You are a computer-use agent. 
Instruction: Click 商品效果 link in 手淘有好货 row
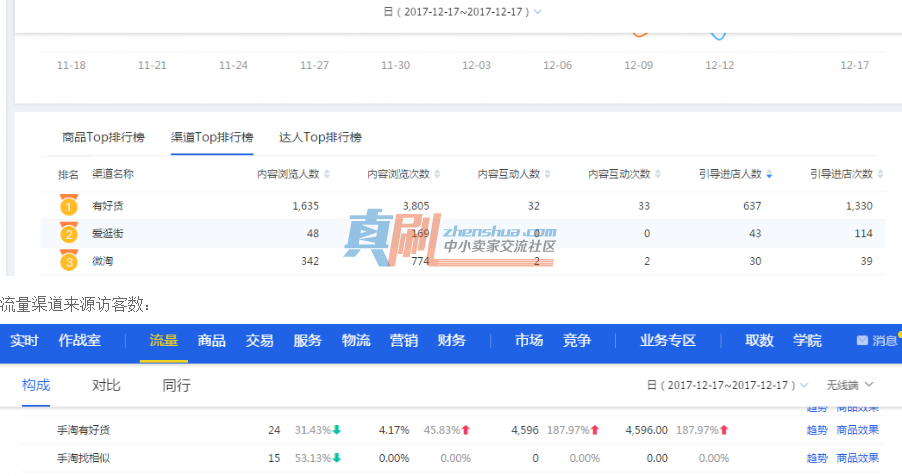tap(857, 430)
